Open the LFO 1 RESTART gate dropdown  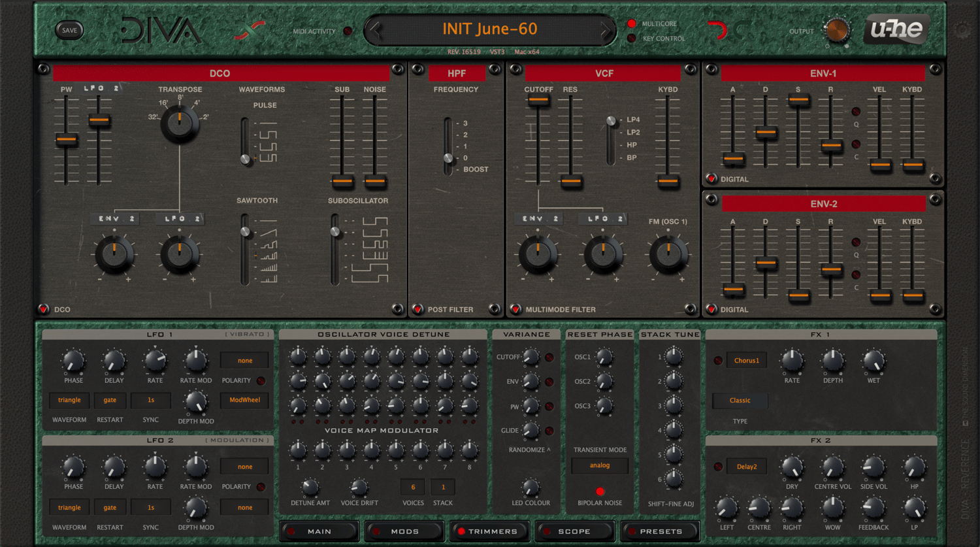click(x=110, y=400)
